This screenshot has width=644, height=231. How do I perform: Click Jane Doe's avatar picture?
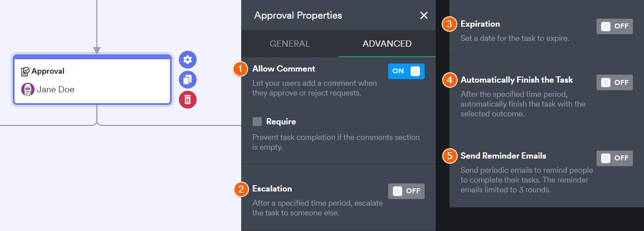[28, 90]
